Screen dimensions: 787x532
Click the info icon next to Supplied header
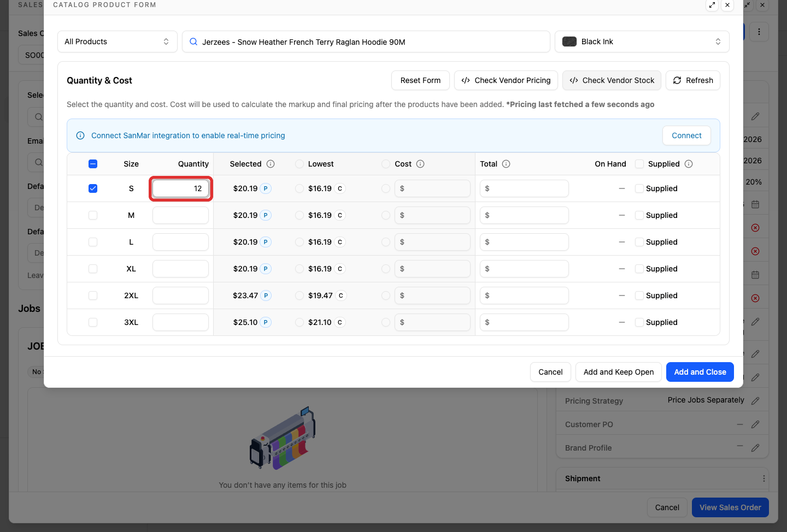(689, 164)
